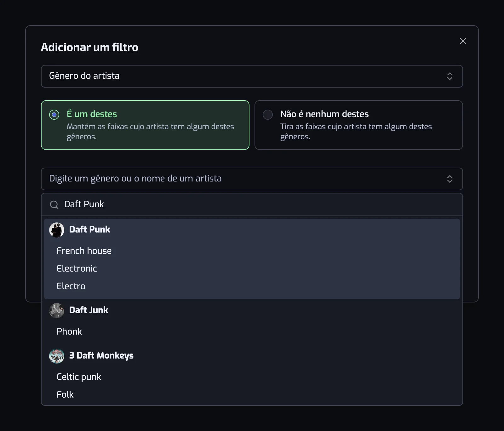Click the search field containing Daft Punk
Screen dimensions: 504x431
(x=252, y=204)
